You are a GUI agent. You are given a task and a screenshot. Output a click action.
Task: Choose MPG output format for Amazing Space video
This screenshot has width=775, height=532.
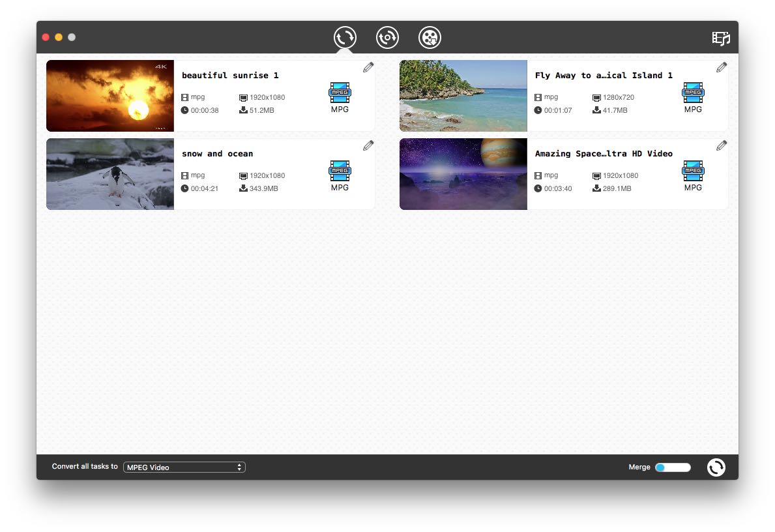coord(693,176)
